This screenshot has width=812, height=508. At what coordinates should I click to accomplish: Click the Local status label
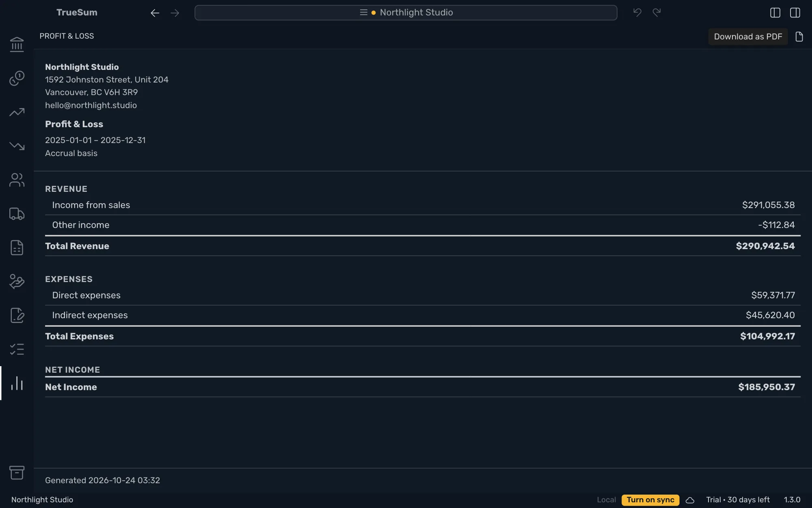(606, 500)
